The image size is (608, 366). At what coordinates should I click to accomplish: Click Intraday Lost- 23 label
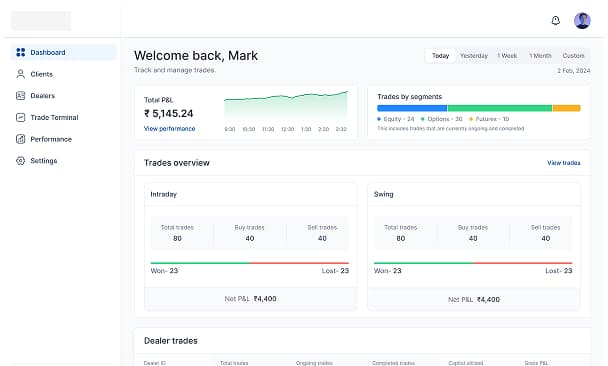click(x=335, y=271)
